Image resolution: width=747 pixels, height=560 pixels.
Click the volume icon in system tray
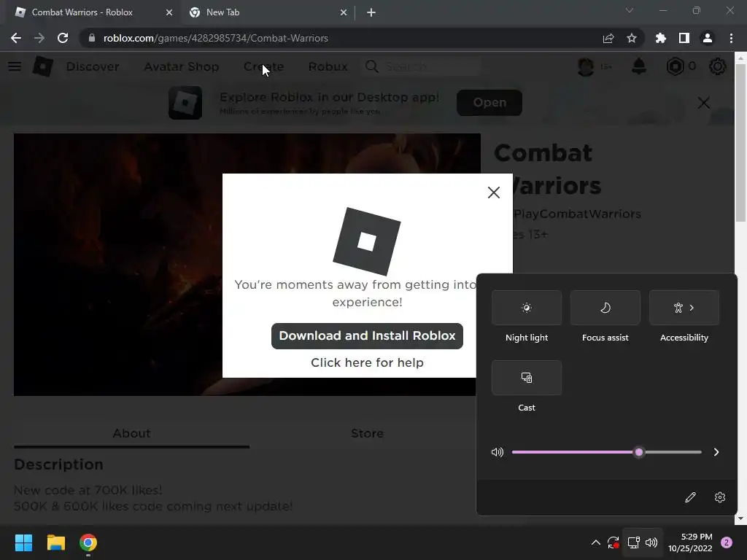point(651,542)
